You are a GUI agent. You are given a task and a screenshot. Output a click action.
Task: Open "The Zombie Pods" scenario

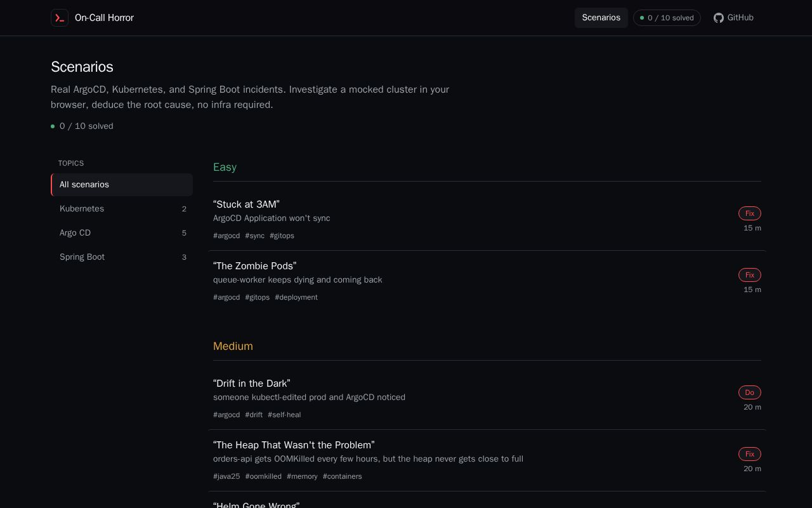487,281
